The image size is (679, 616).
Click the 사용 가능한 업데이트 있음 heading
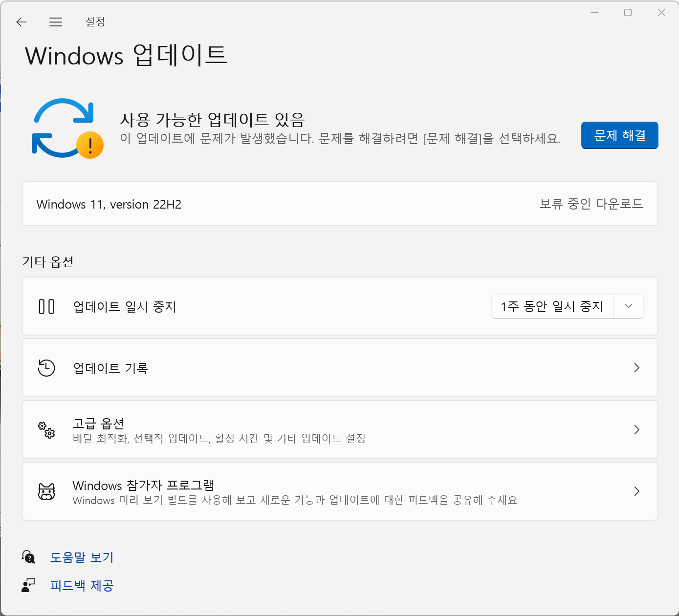pos(213,119)
